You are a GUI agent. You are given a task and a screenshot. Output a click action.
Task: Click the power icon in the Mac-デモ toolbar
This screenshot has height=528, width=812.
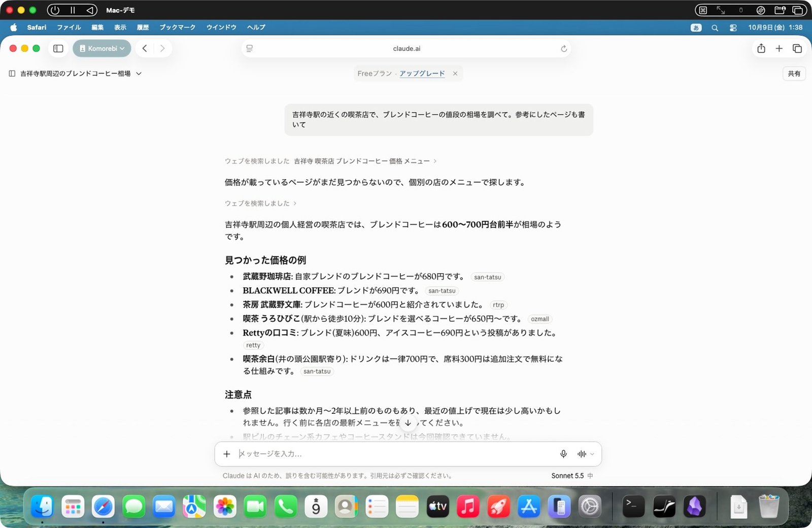point(55,10)
